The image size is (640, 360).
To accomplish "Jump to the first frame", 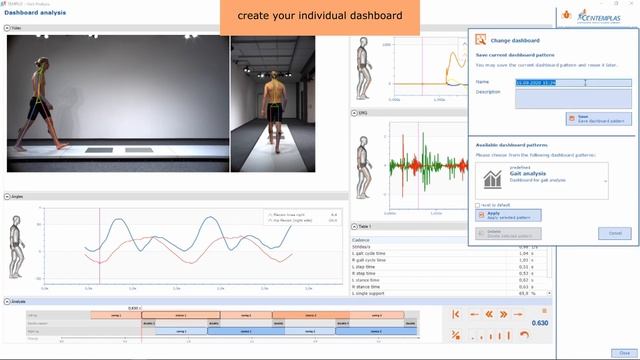I will [x=456, y=314].
